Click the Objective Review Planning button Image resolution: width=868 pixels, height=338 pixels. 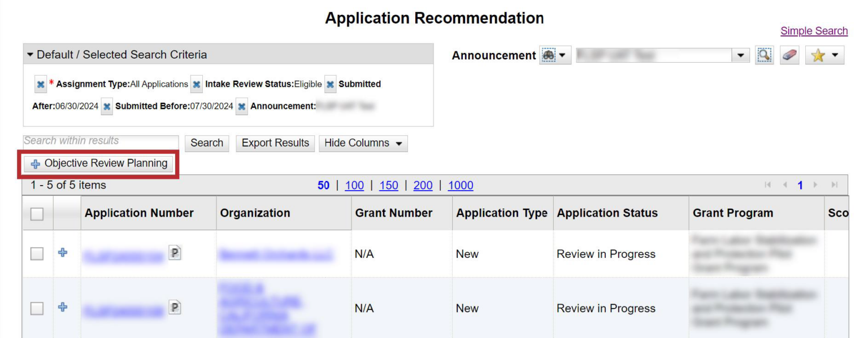[99, 164]
